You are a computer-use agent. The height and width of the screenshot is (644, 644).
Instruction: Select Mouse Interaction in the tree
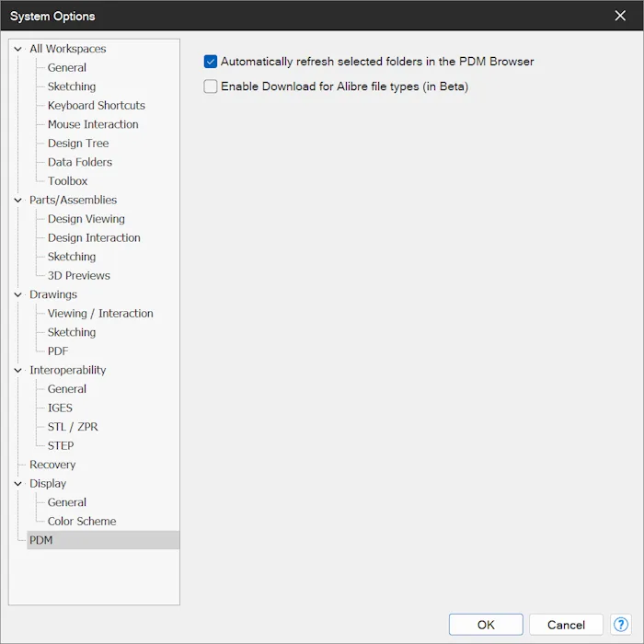(93, 124)
